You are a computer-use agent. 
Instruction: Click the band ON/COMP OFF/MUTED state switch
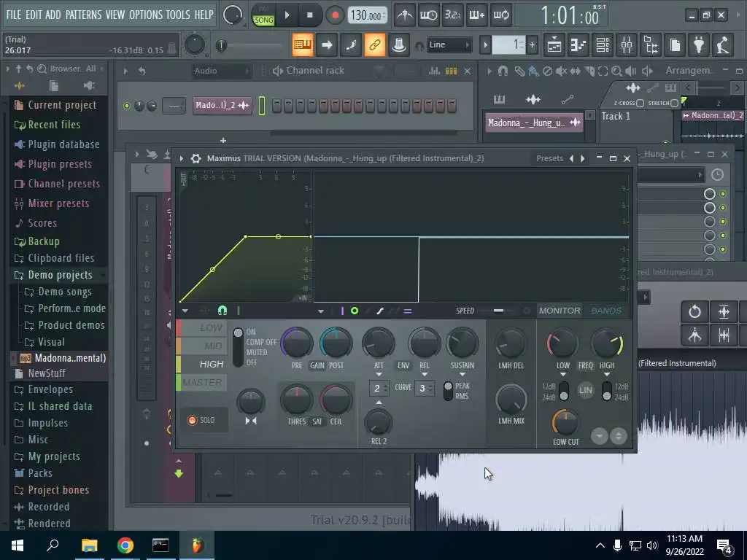(238, 347)
